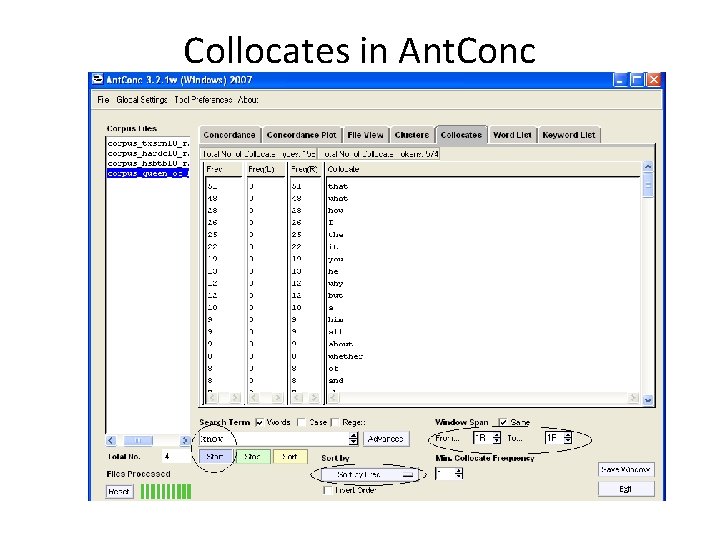The height and width of the screenshot is (540, 720).
Task: Open the About menu
Action: tap(248, 100)
